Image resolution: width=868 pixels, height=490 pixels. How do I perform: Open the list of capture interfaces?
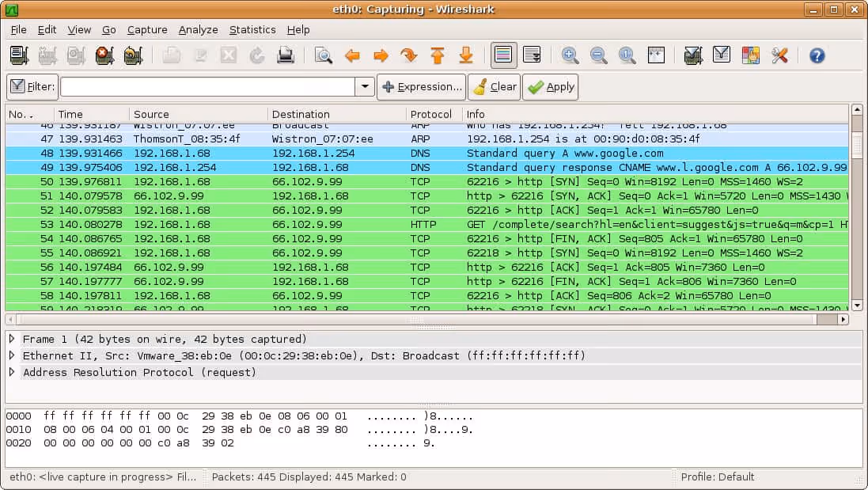(x=19, y=55)
